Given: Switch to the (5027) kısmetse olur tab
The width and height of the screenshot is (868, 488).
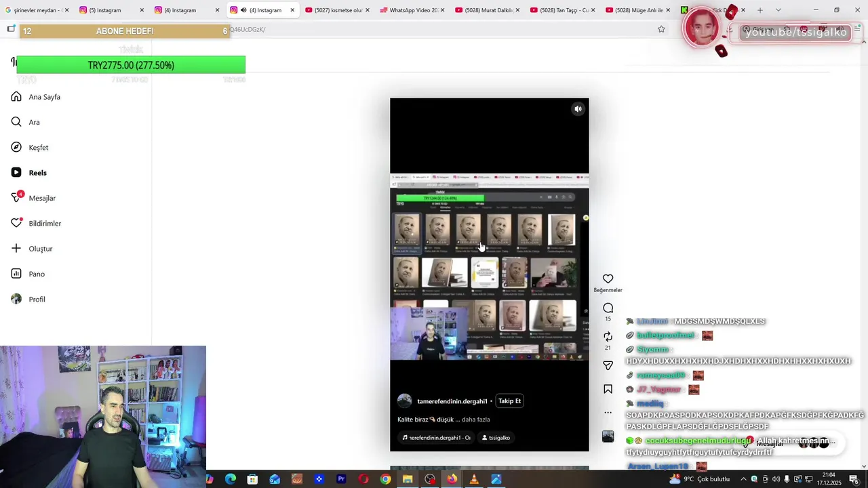Looking at the screenshot, I should click(x=338, y=10).
